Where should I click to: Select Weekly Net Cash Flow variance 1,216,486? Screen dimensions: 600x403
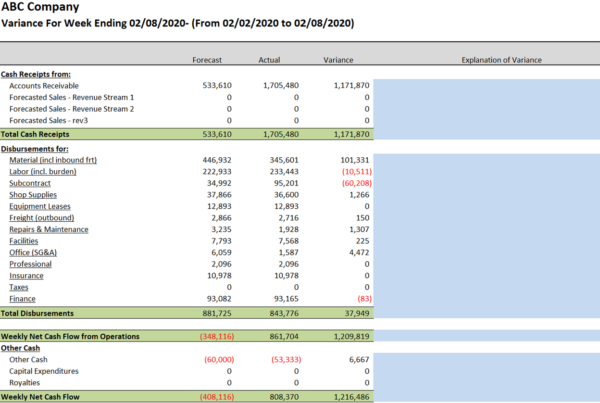point(351,397)
